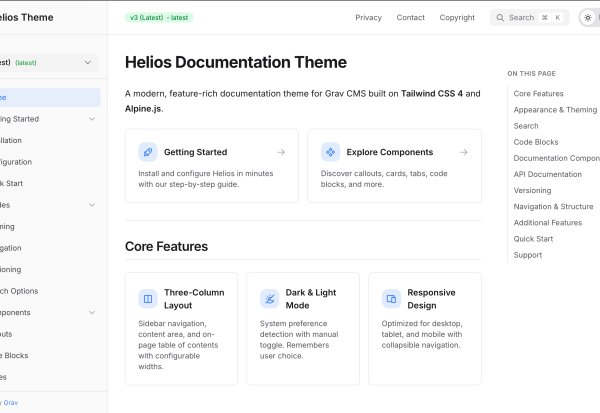Open the Explore Components card
Screen dimensions: 600x413
point(395,166)
